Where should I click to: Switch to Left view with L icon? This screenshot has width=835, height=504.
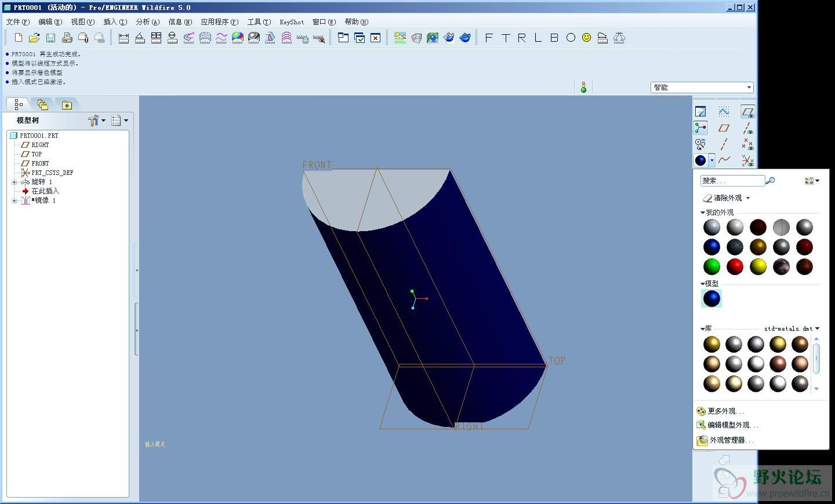click(538, 38)
